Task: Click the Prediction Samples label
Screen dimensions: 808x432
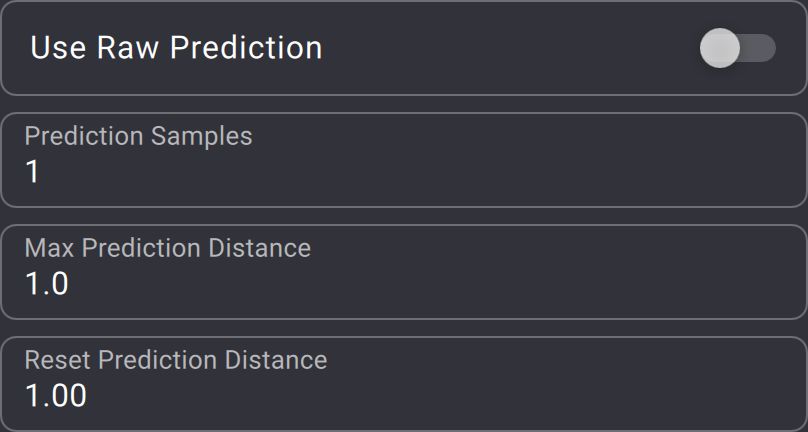Action: (x=138, y=136)
